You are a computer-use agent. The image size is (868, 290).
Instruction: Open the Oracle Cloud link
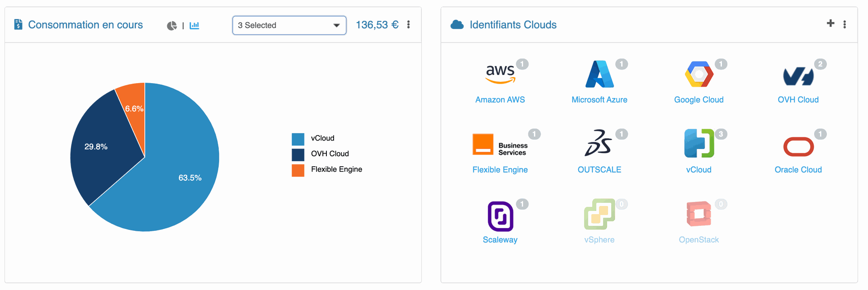(798, 170)
